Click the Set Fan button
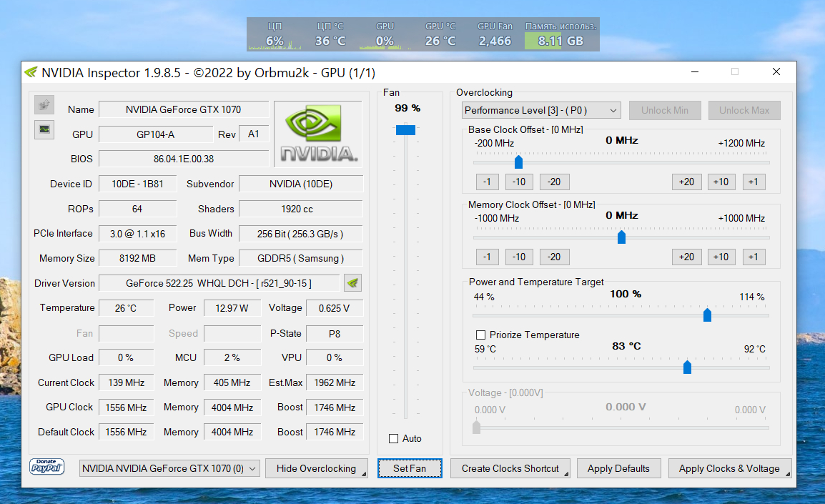This screenshot has width=825, height=504. (x=410, y=468)
